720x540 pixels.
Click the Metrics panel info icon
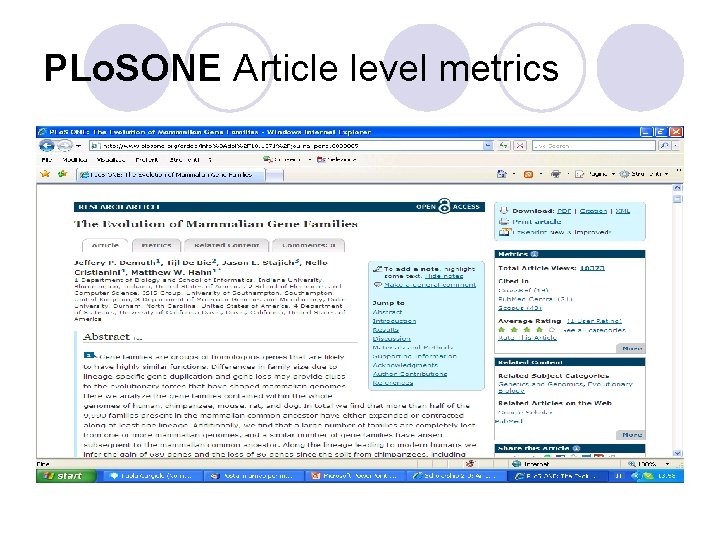534,254
